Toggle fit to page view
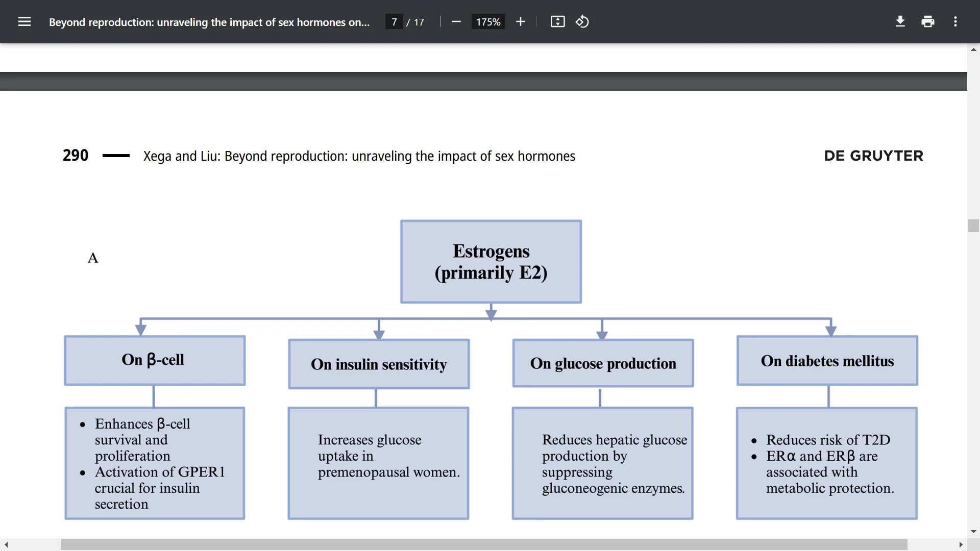980x551 pixels. 557,22
